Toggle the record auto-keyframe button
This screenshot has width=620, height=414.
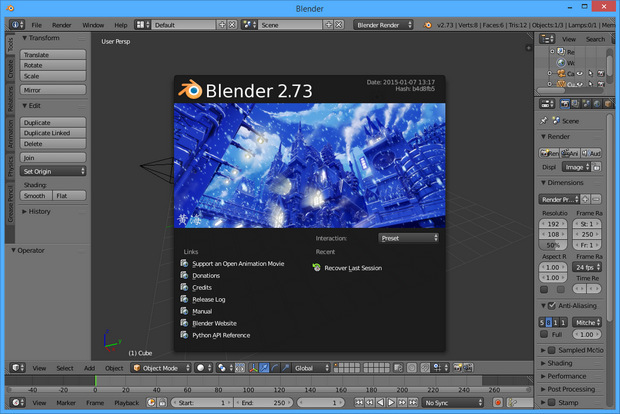498,403
